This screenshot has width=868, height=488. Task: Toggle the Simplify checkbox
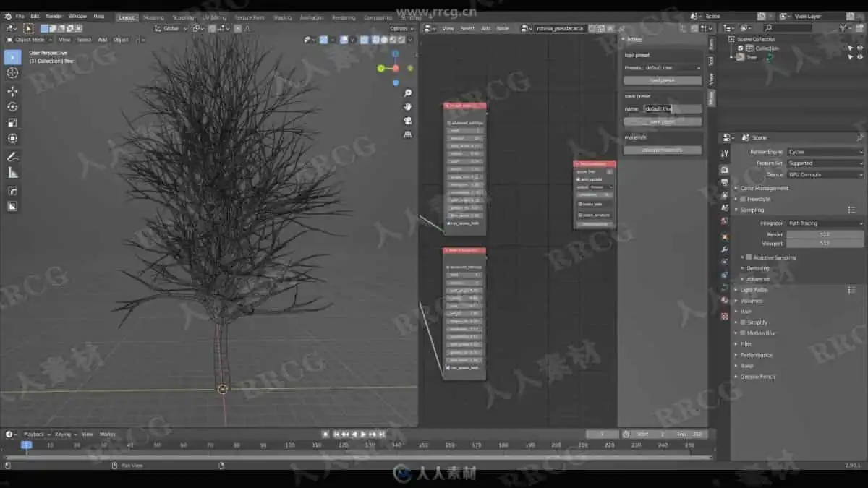(x=742, y=322)
